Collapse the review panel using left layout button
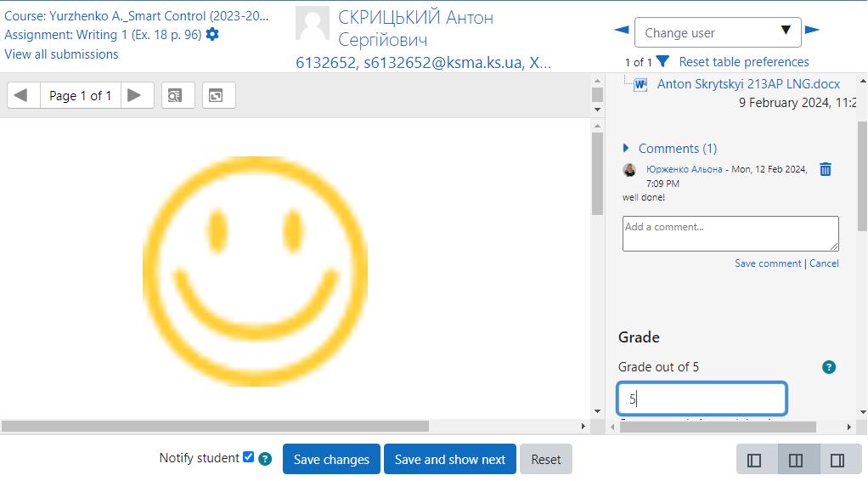868x481 pixels. pyautogui.click(x=754, y=460)
